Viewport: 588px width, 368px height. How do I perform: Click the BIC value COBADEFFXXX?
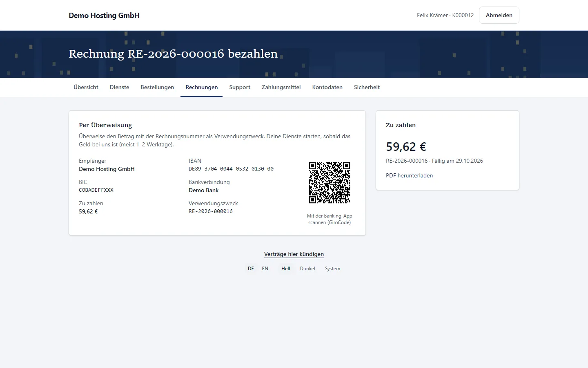pyautogui.click(x=96, y=190)
